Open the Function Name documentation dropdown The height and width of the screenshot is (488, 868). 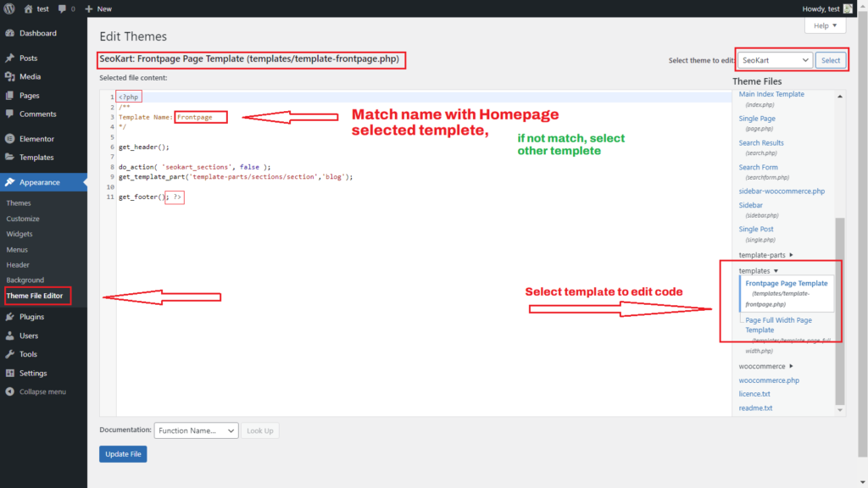pos(196,430)
